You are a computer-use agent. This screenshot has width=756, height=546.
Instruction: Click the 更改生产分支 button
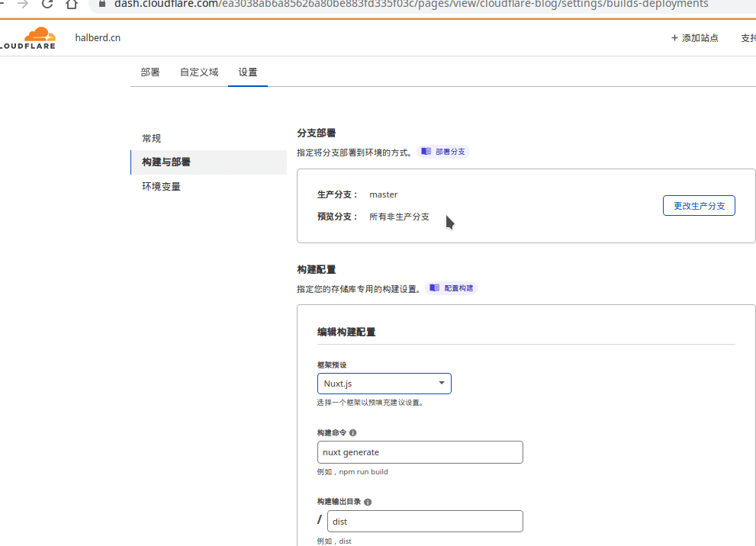click(x=698, y=205)
